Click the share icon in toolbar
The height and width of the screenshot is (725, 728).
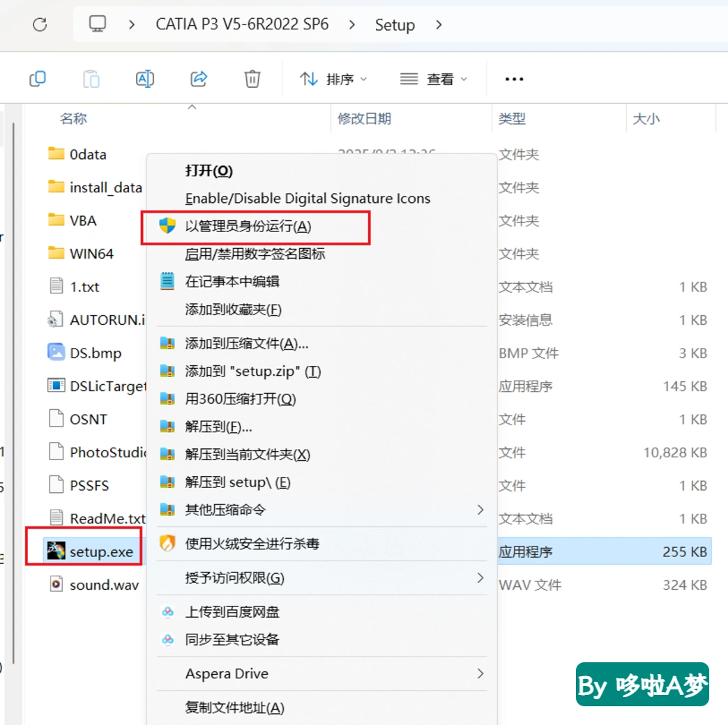[x=199, y=79]
